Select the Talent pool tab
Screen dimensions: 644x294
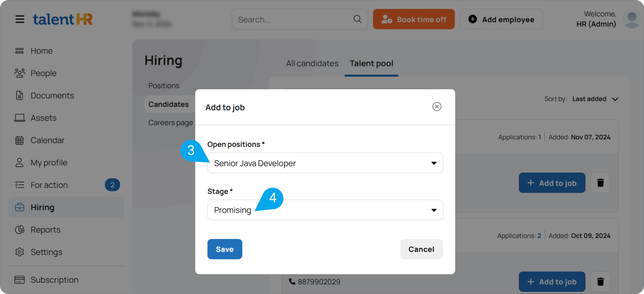coord(371,64)
